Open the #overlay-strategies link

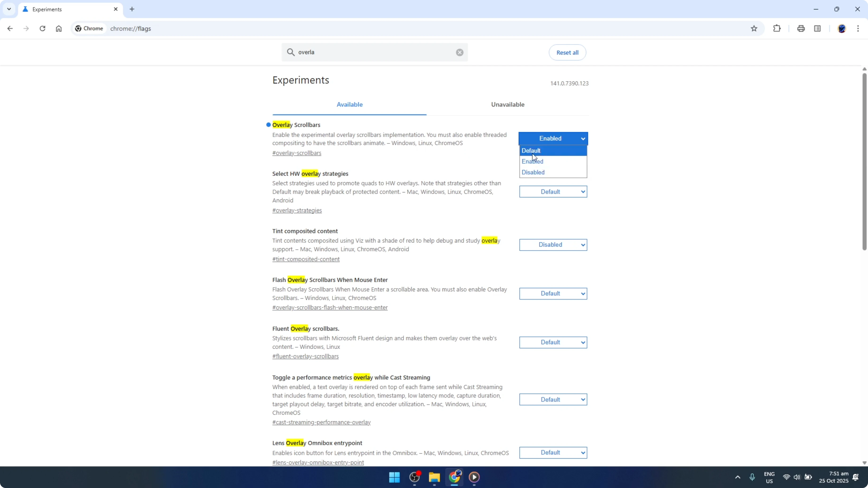pyautogui.click(x=297, y=210)
